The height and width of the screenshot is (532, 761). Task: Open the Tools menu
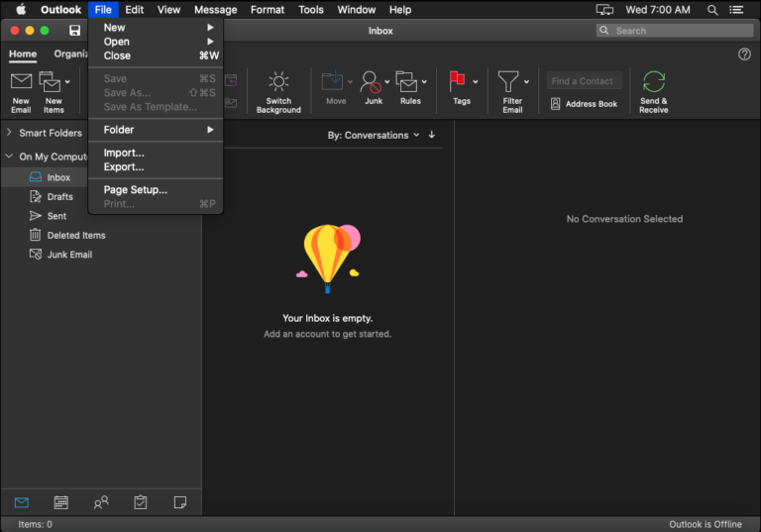(x=310, y=10)
